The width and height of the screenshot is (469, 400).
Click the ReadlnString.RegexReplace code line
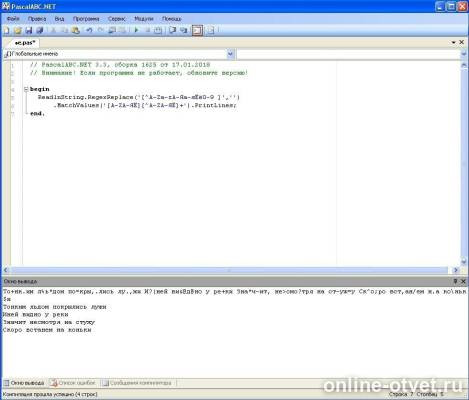click(x=139, y=97)
